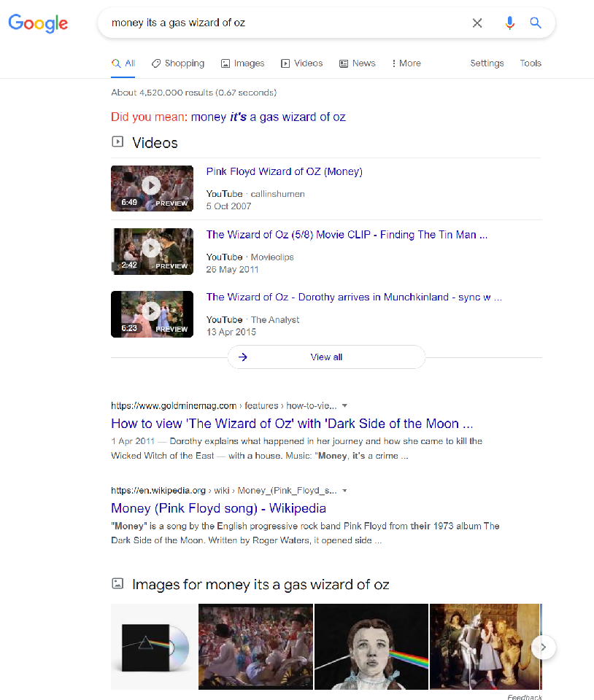
Task: Play the Finding The Tin Man thumbnail
Action: [152, 252]
